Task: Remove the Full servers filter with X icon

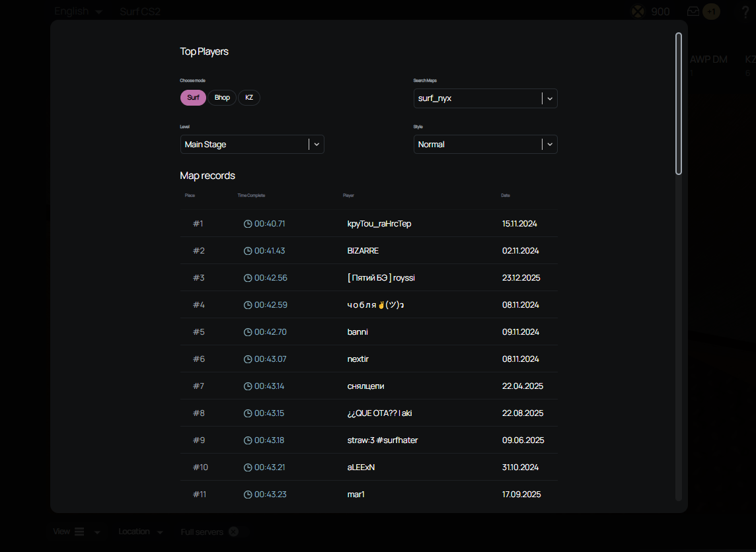Action: click(233, 532)
